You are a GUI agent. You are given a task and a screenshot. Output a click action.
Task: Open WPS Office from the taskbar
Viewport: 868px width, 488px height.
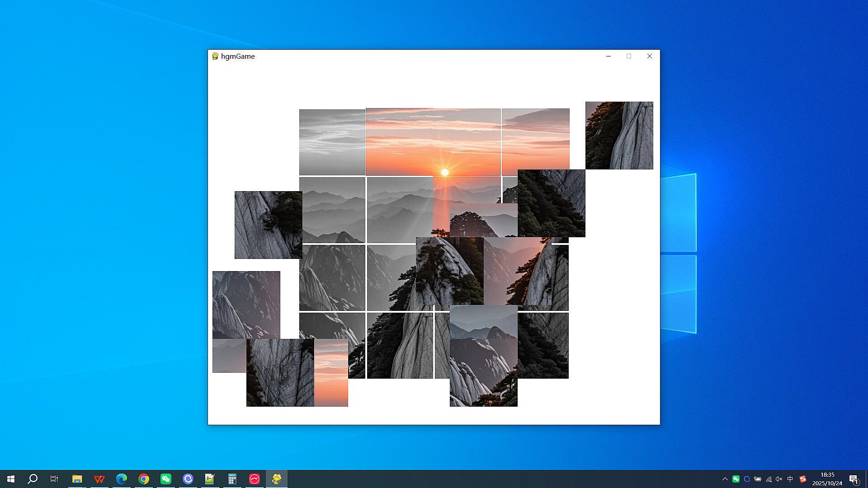point(99,479)
